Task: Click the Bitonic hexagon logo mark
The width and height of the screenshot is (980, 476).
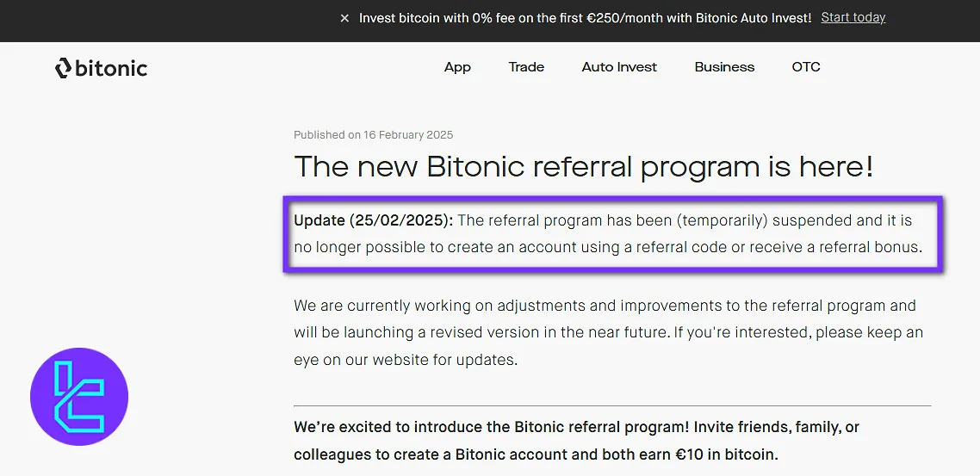Action: click(63, 68)
